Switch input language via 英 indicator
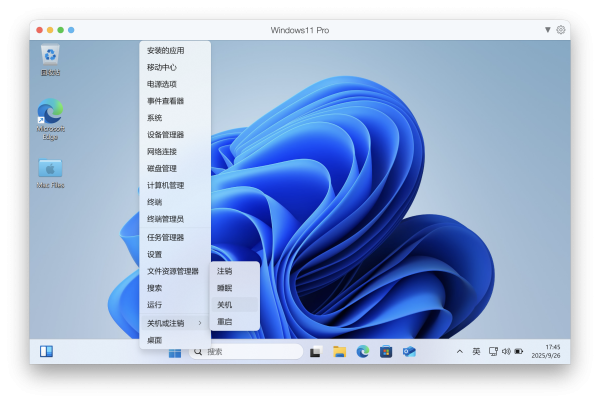Viewport: 600px width, 403px height. coord(476,352)
